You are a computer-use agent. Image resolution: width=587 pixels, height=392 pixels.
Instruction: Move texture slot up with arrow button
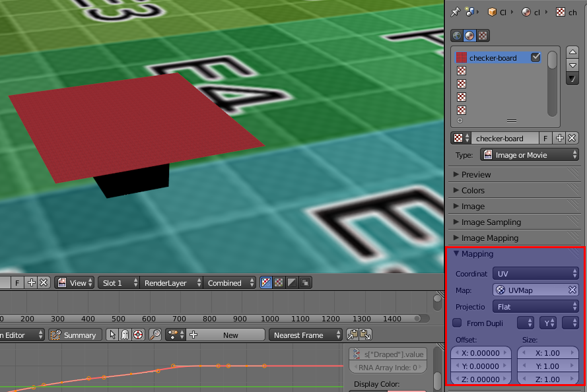(x=572, y=51)
